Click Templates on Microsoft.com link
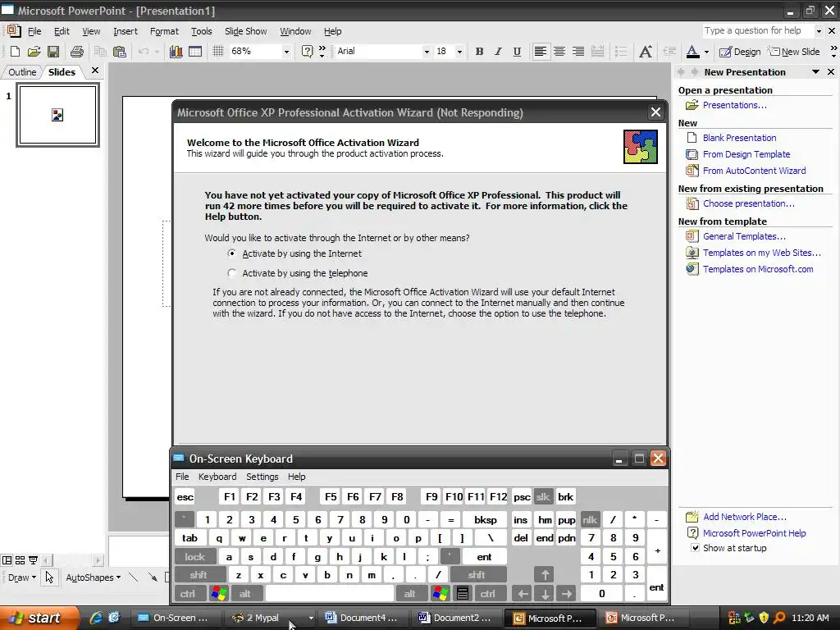840x630 pixels. [x=758, y=269]
